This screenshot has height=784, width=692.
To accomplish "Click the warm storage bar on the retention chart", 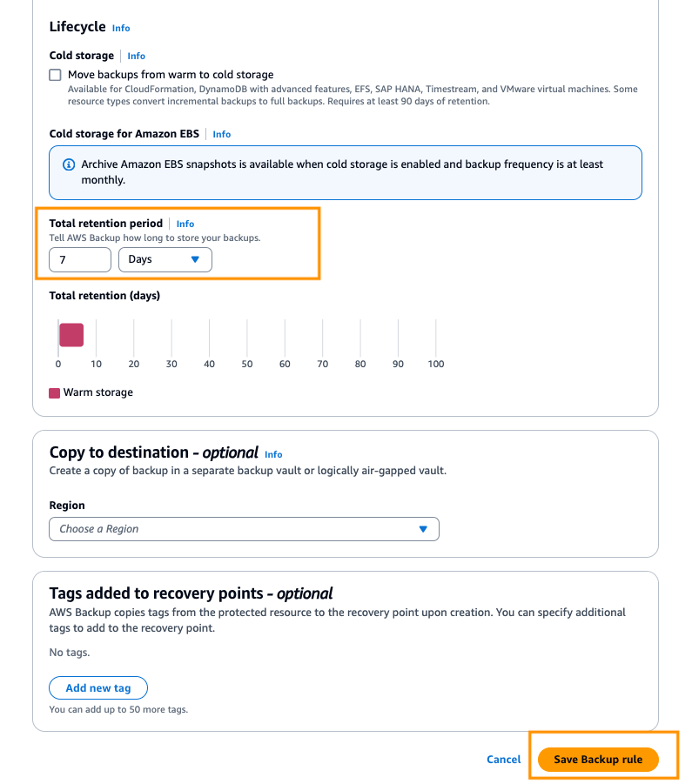I will coord(71,335).
